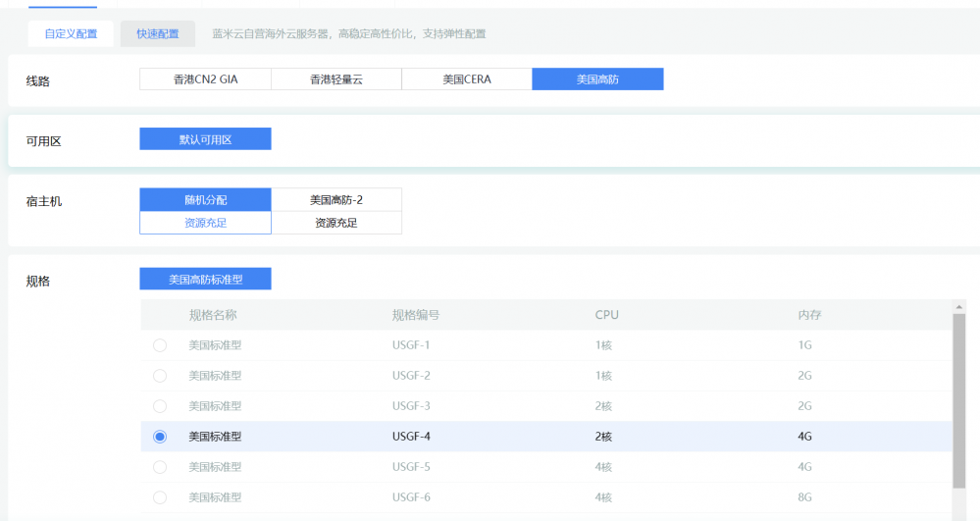Pick the USGF-6 radio button
The width and height of the screenshot is (980, 521).
(x=160, y=497)
